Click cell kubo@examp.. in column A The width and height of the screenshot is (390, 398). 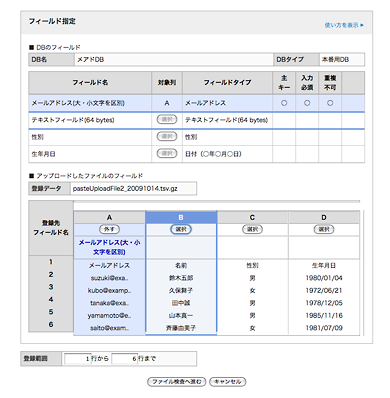point(109,291)
